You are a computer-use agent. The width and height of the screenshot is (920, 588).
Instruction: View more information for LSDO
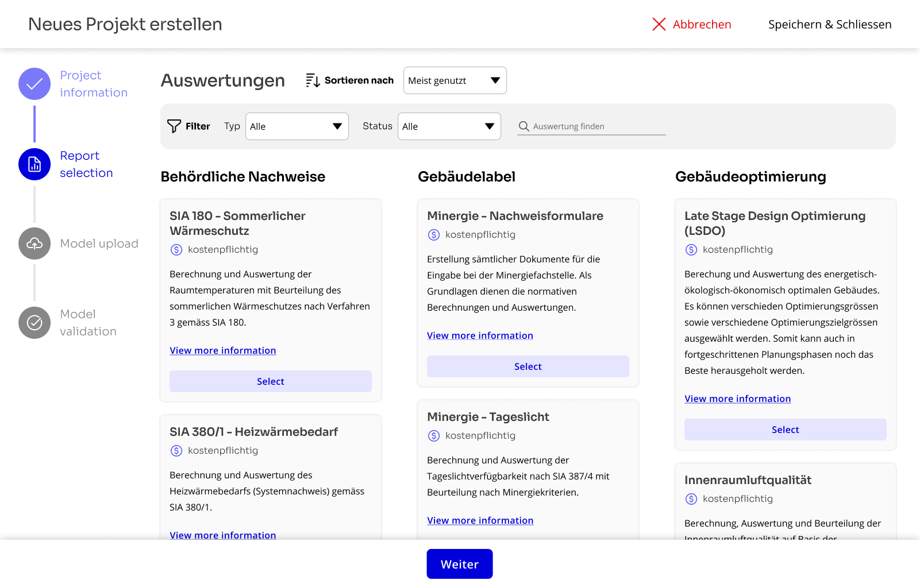point(738,399)
